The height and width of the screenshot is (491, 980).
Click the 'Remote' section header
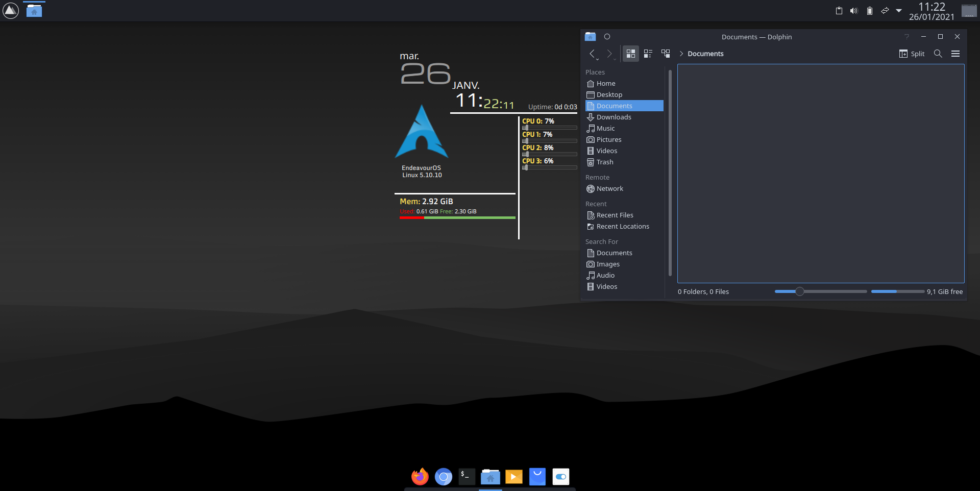597,178
